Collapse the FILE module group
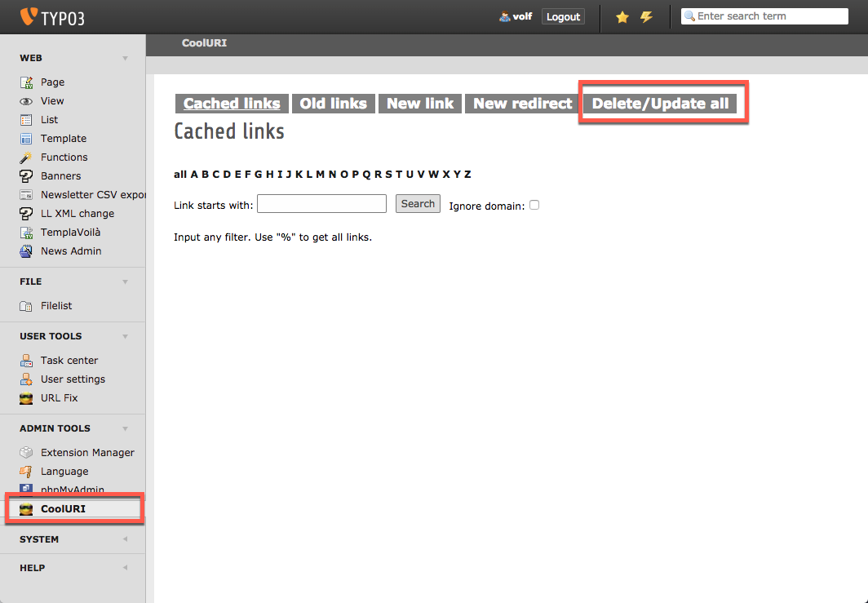This screenshot has width=868, height=603. point(125,282)
